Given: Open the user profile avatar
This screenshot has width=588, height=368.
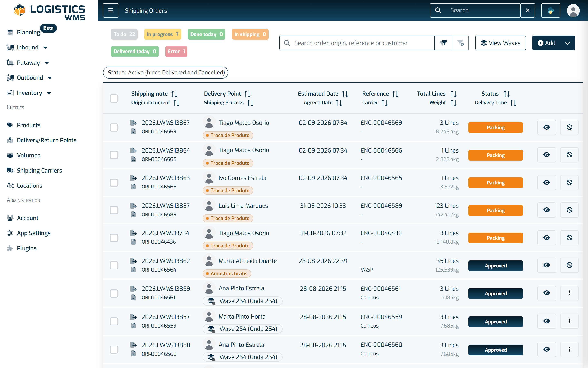Looking at the screenshot, I should pos(573,10).
